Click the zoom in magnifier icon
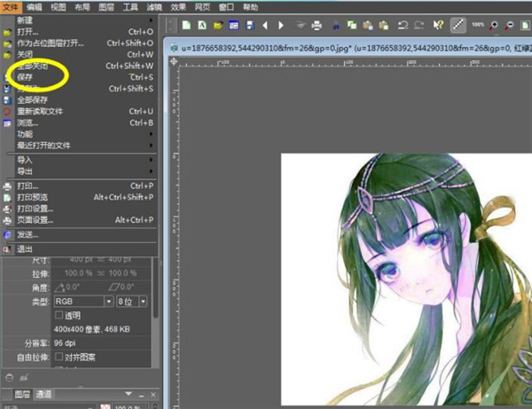532x409 pixels. point(494,26)
